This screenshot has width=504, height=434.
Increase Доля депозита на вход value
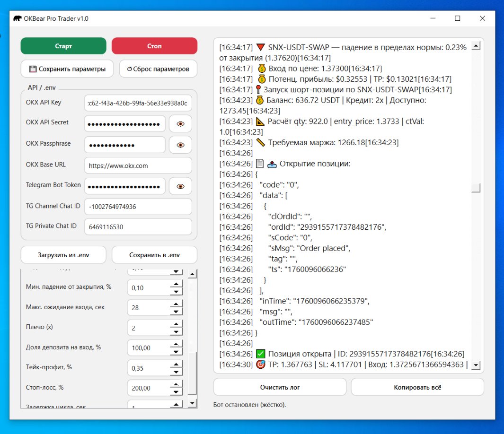tap(176, 344)
